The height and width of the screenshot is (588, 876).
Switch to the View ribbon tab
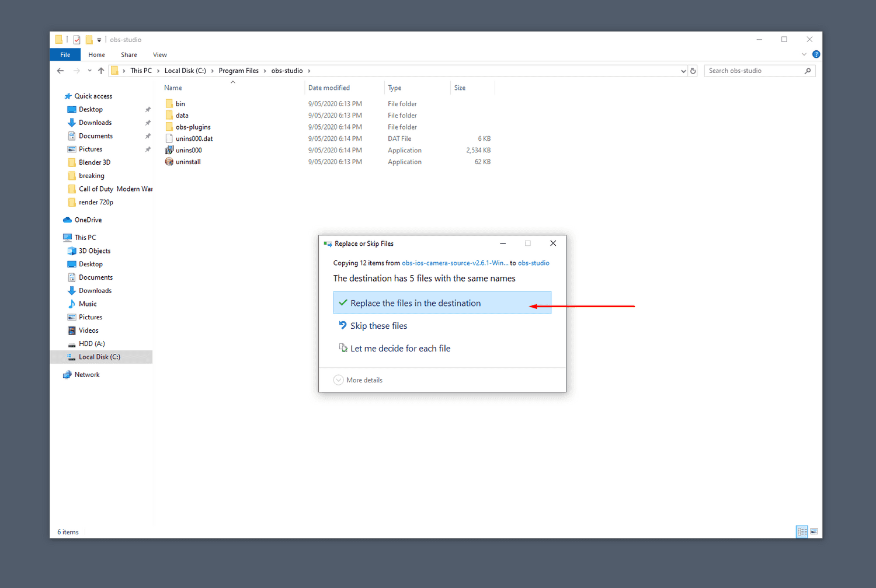pyautogui.click(x=159, y=55)
